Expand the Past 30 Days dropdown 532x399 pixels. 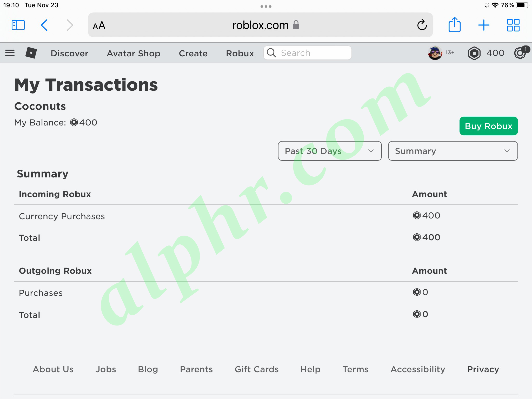pos(329,151)
